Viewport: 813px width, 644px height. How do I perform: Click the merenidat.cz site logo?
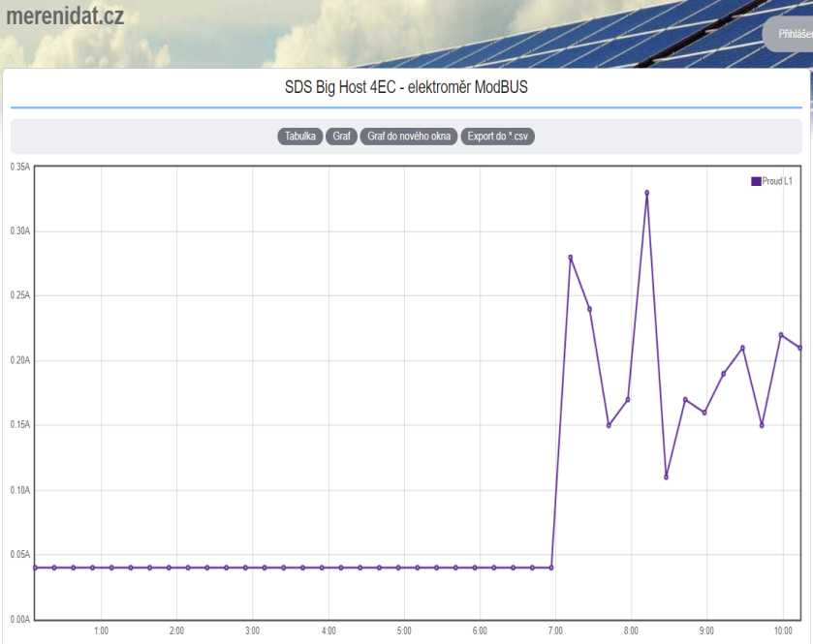65,17
